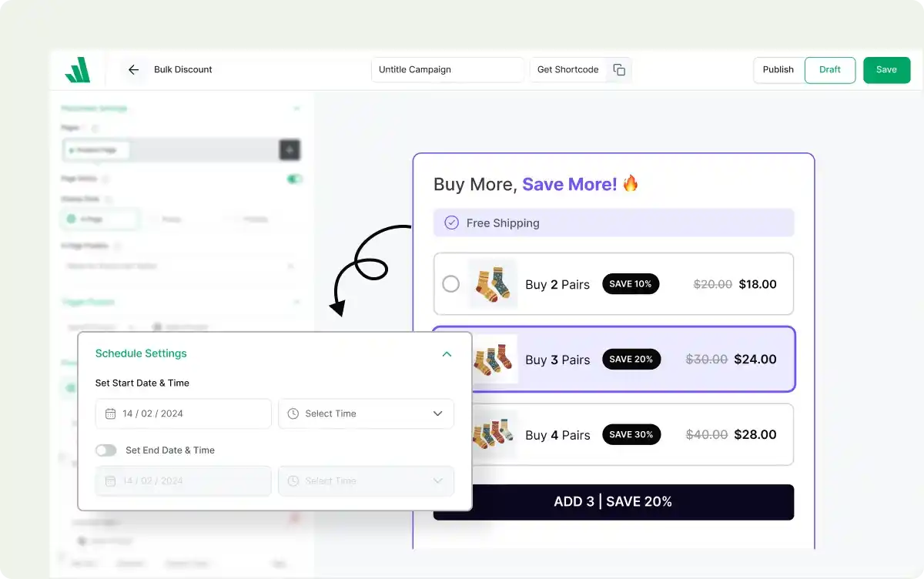This screenshot has height=579, width=924.
Task: Copy the shortcode using the copy icon
Action: pyautogui.click(x=619, y=69)
